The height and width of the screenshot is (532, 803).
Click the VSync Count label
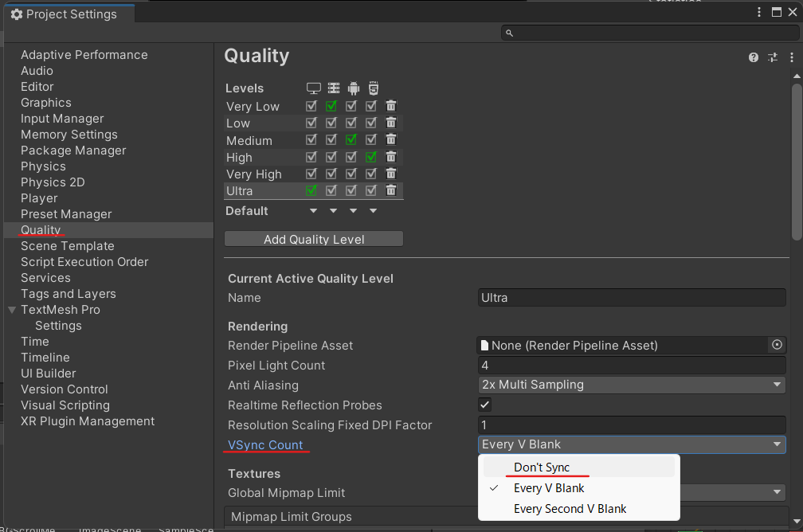pos(265,445)
